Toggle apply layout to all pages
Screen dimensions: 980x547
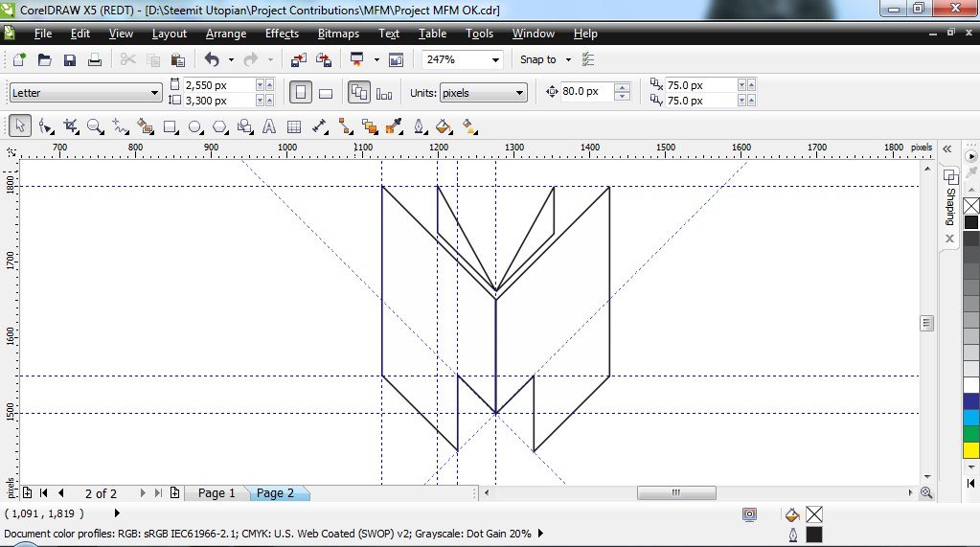coord(359,93)
